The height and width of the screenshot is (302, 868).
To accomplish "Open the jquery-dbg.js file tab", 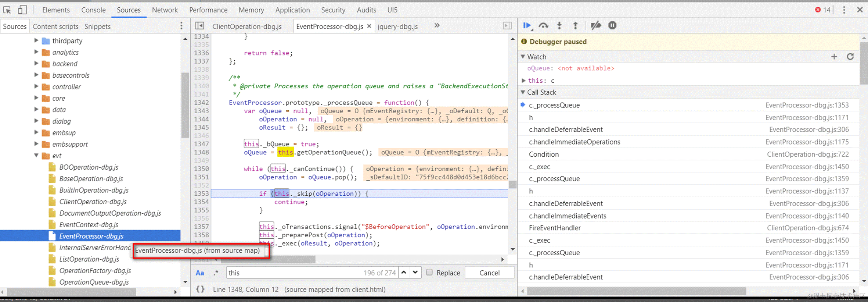I will point(398,26).
